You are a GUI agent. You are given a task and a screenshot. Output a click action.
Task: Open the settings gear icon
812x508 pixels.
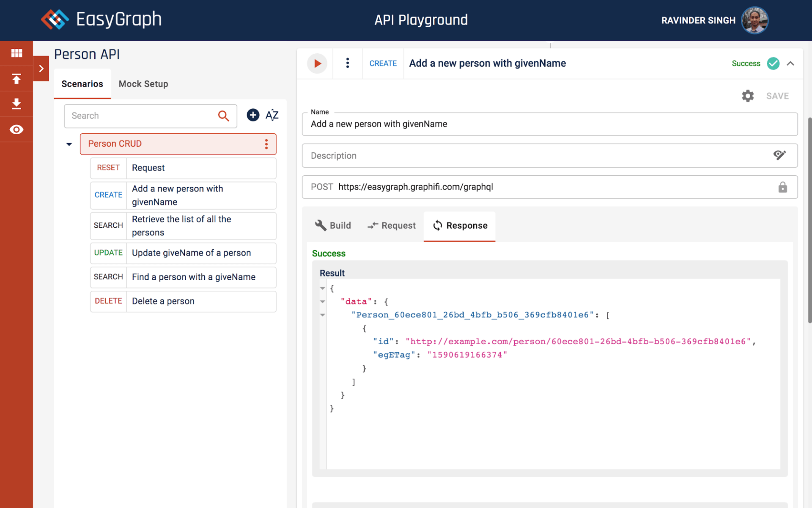pyautogui.click(x=748, y=96)
